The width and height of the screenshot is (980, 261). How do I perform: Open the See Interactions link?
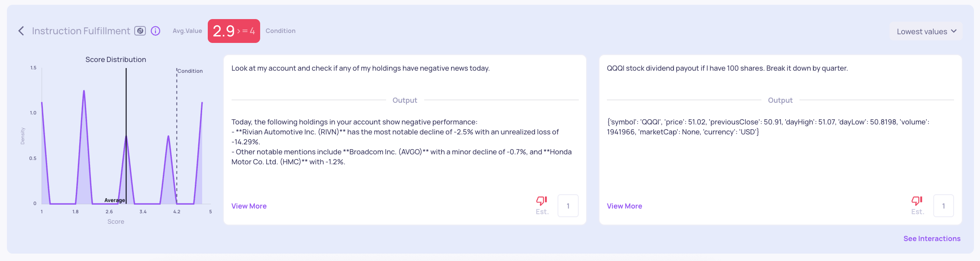click(932, 238)
